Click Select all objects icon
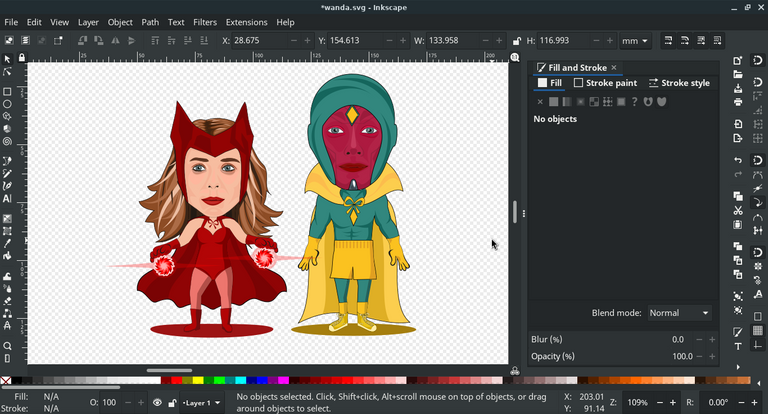 [x=9, y=41]
